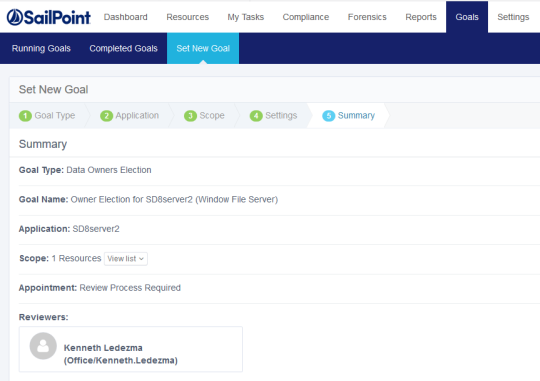The width and height of the screenshot is (540, 381).
Task: Select step 4 Settings circle
Action: click(256, 116)
